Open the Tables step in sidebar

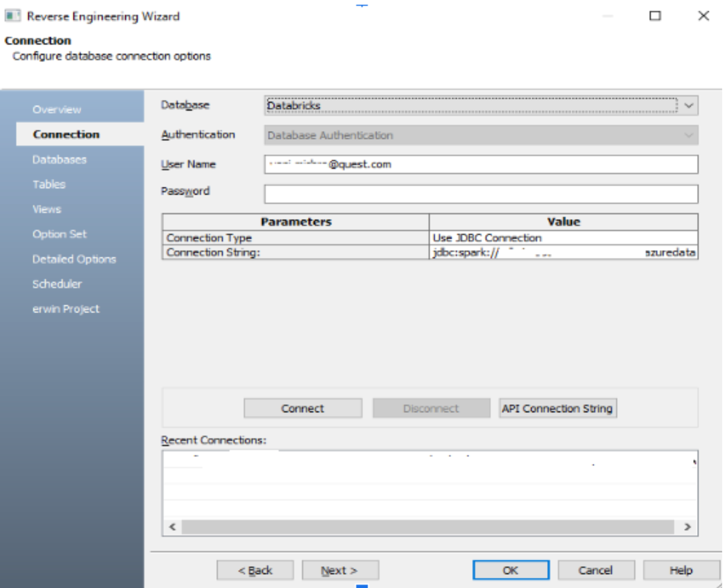point(49,184)
